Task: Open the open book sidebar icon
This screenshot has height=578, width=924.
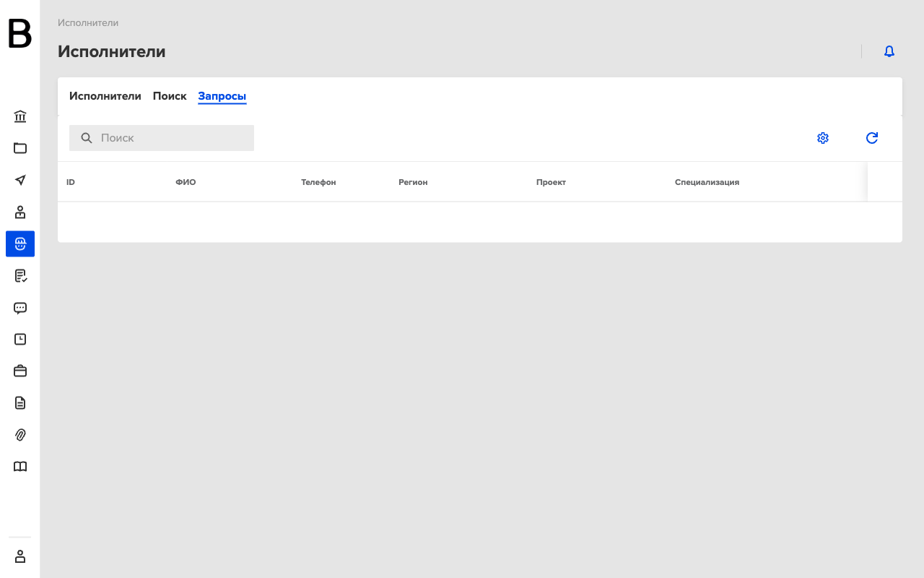Action: pos(20,466)
